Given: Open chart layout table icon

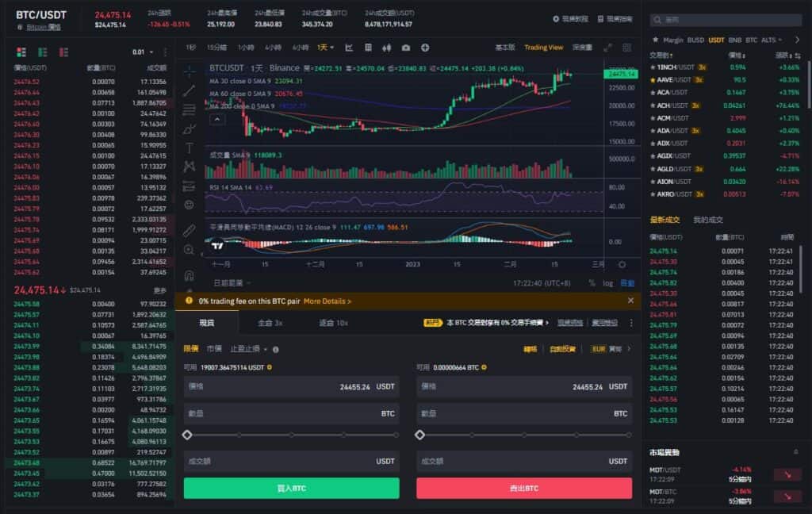Looking at the screenshot, I should coord(368,48).
